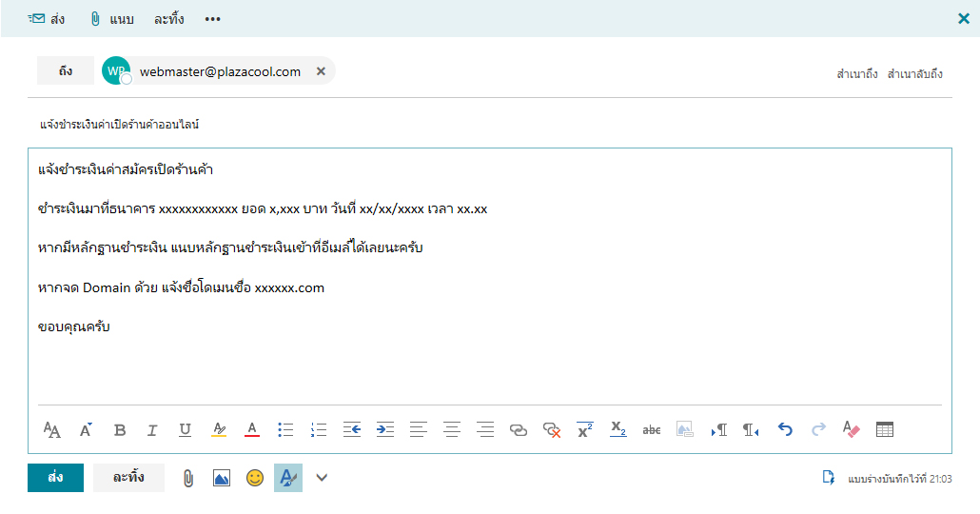This screenshot has height=514, width=980.
Task: Insert a numbered list
Action: (319, 430)
